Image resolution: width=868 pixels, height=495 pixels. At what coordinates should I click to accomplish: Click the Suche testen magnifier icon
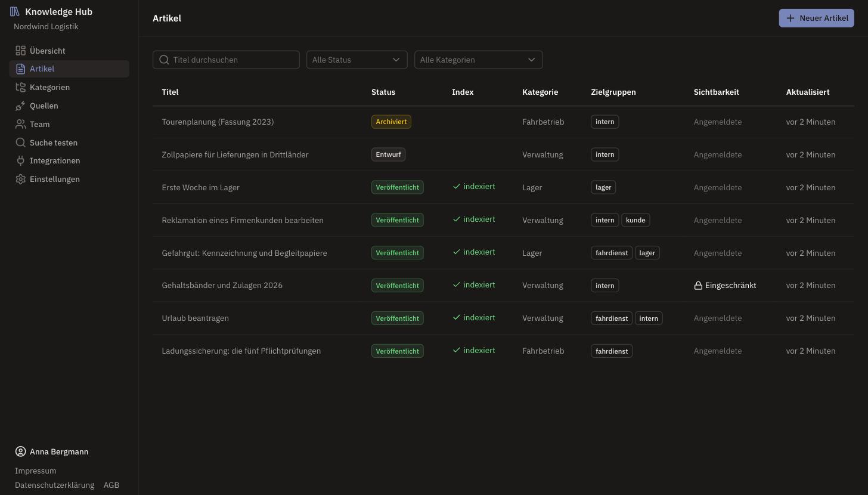20,143
